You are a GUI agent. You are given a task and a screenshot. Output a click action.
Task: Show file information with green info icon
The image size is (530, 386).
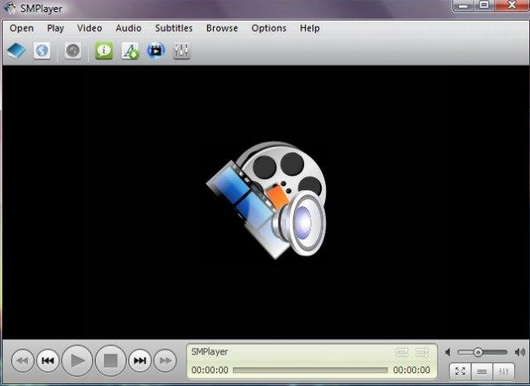104,51
